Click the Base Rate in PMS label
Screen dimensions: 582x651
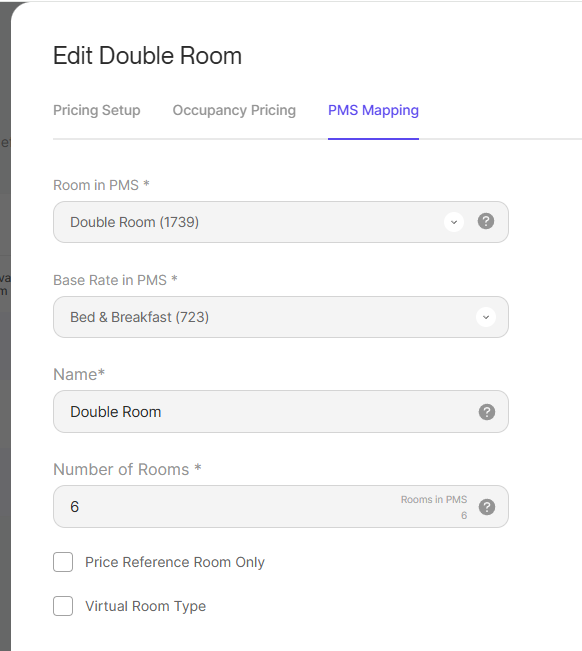point(115,280)
